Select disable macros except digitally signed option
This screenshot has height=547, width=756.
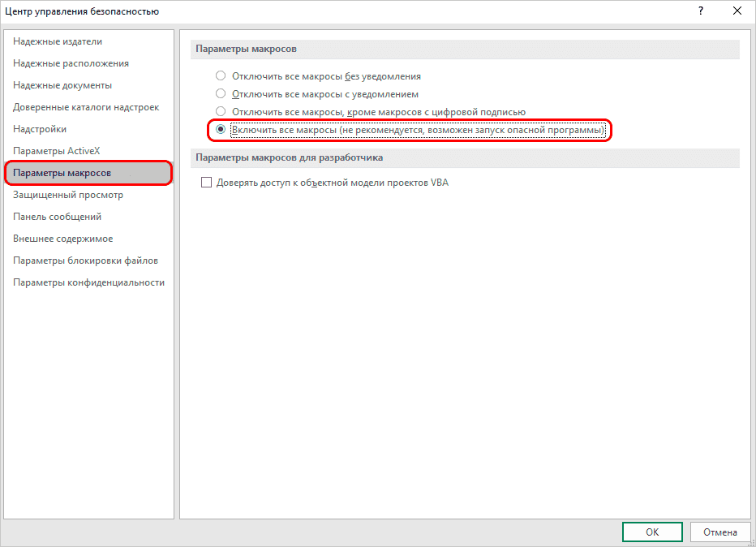pos(221,112)
